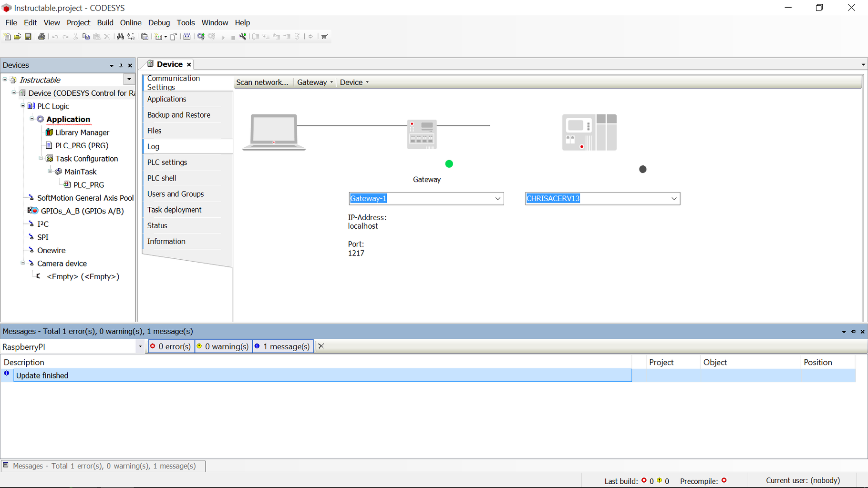868x488 pixels.
Task: Click the Start debug icon
Action: [223, 37]
